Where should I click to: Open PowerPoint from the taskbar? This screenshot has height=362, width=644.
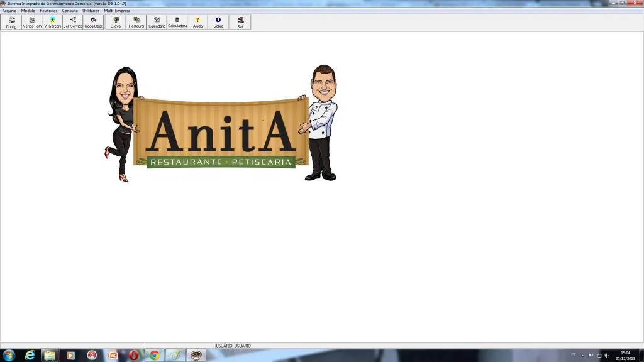(113, 356)
